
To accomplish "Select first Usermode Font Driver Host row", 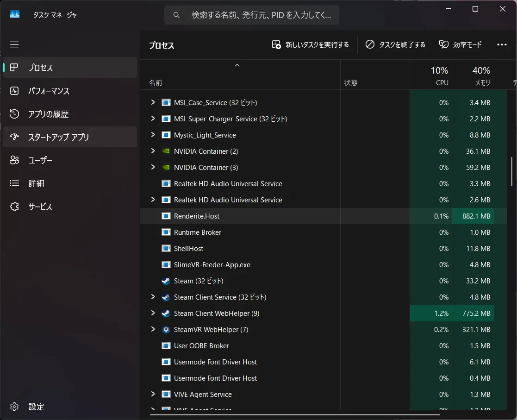I will 324,362.
